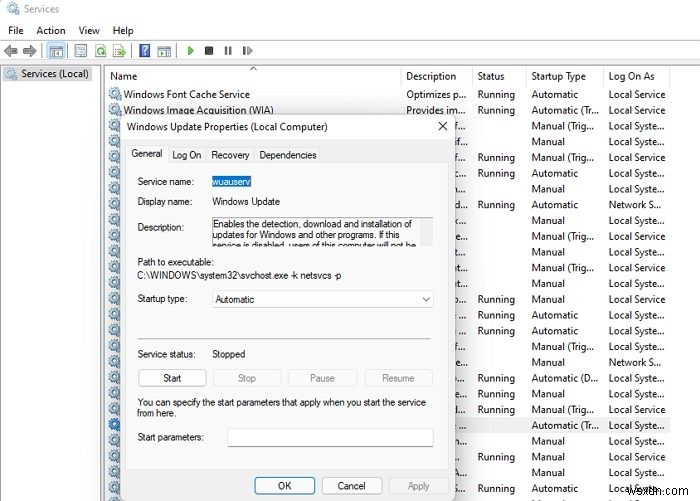Close the Windows Update Properties dialog
The width and height of the screenshot is (700, 501).
442,126
